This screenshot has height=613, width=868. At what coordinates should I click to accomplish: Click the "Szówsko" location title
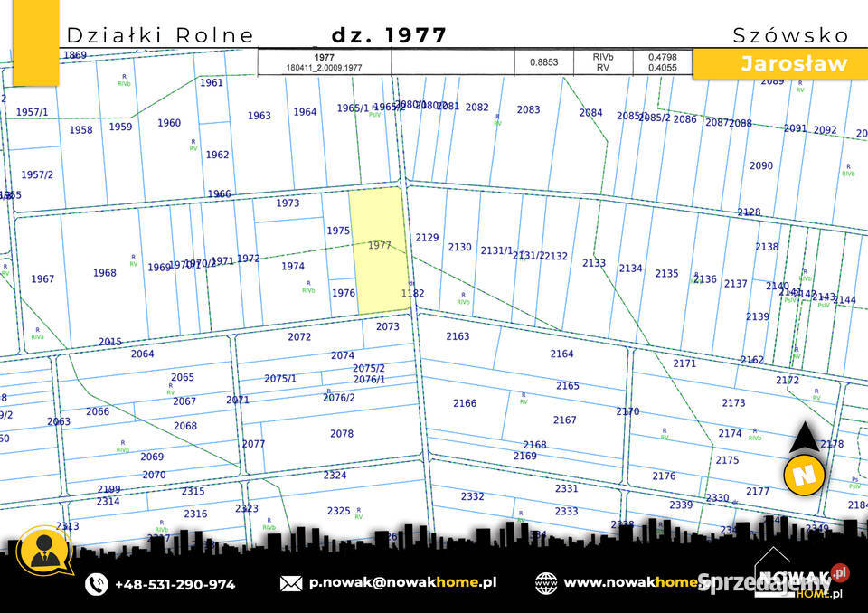(x=790, y=35)
